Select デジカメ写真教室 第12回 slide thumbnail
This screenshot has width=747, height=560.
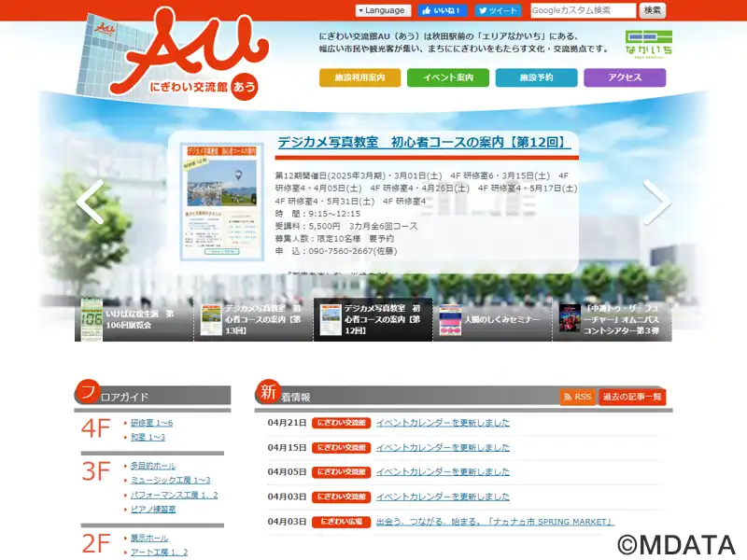[x=373, y=319]
